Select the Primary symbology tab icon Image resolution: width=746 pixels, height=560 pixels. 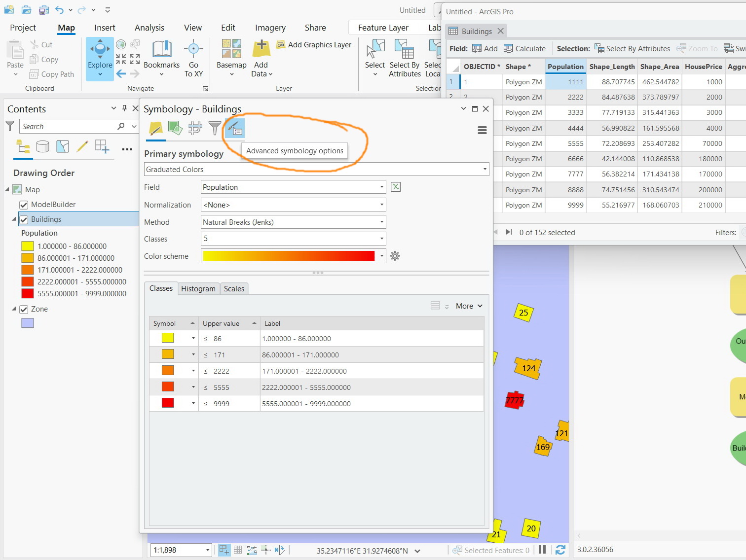[x=155, y=128]
